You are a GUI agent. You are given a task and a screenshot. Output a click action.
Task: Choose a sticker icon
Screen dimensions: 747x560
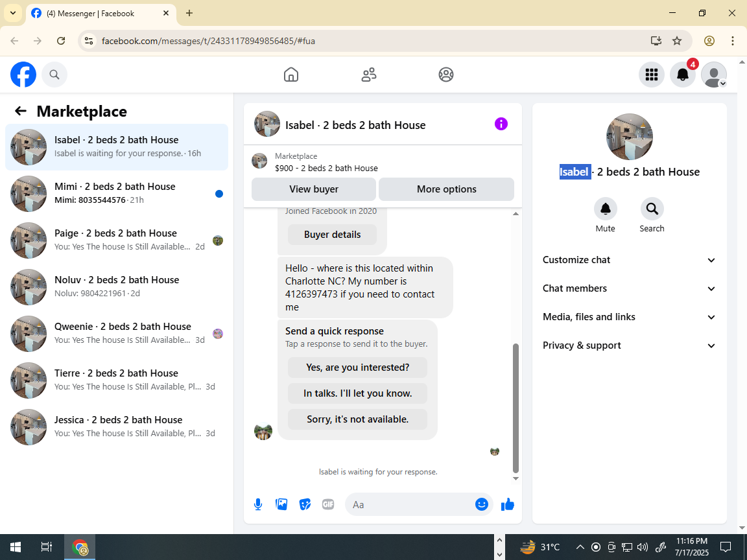click(305, 504)
